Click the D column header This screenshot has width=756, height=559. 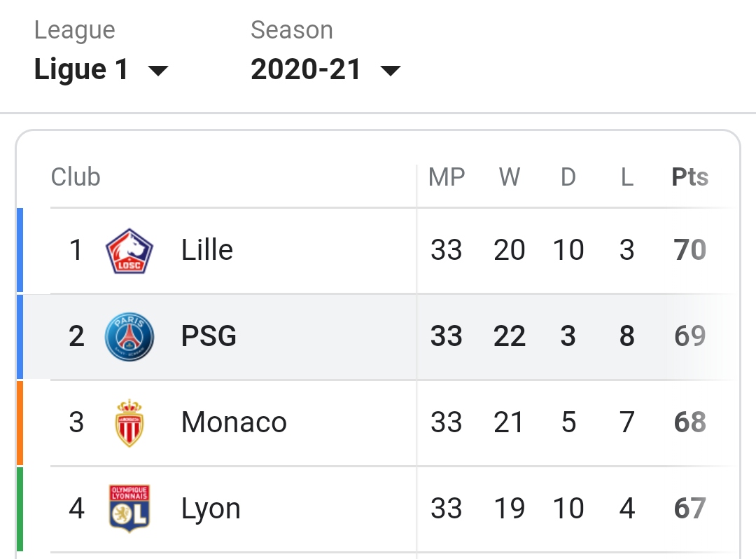[x=568, y=177]
